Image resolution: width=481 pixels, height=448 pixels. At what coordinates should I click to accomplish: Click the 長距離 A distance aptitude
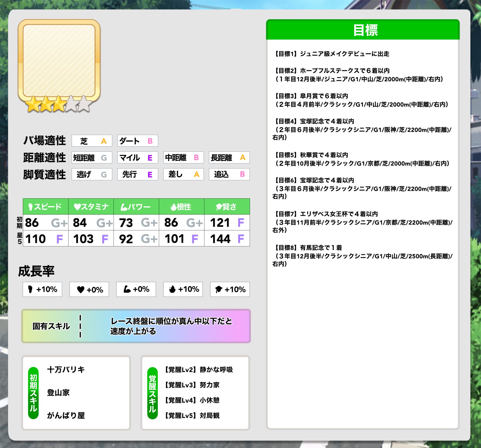tap(229, 158)
